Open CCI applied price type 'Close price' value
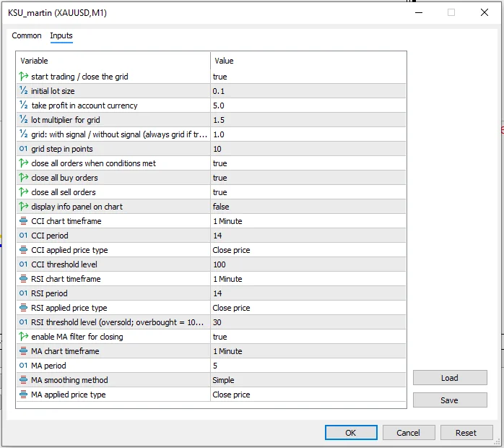This screenshot has width=504, height=448. point(308,250)
